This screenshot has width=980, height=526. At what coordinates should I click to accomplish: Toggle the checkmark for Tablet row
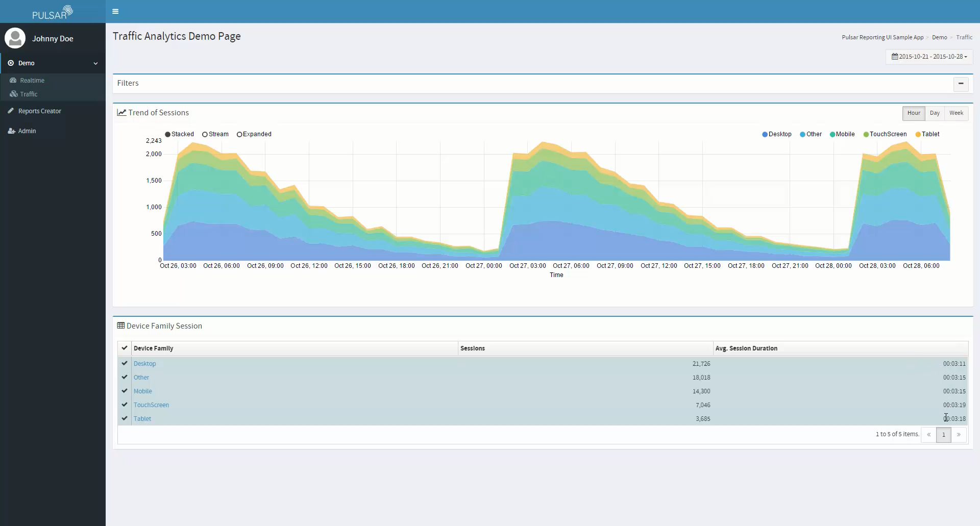pos(124,418)
